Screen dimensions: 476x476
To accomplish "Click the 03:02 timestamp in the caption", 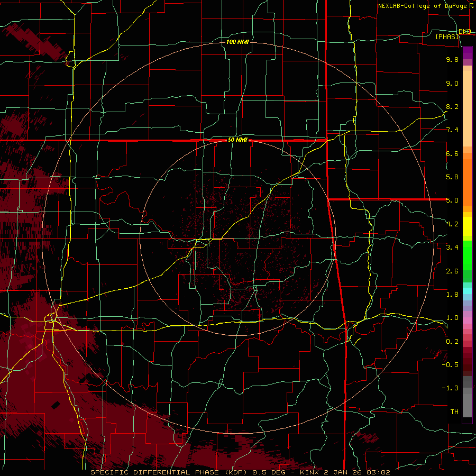I will 378,472.
